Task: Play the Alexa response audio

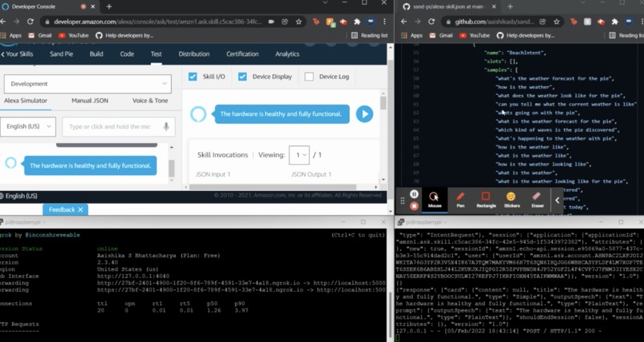Action: pos(364,114)
